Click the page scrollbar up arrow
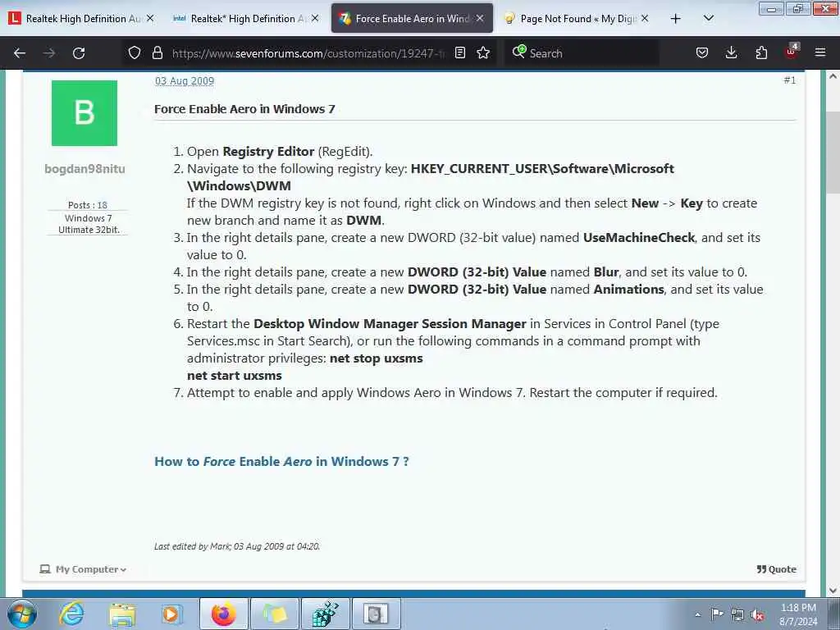The width and height of the screenshot is (840, 630). coord(833,76)
